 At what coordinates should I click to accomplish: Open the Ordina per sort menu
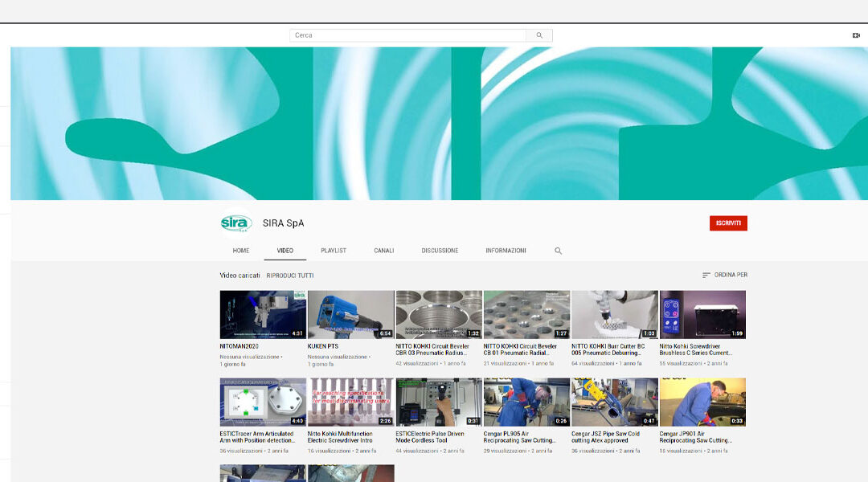point(724,275)
